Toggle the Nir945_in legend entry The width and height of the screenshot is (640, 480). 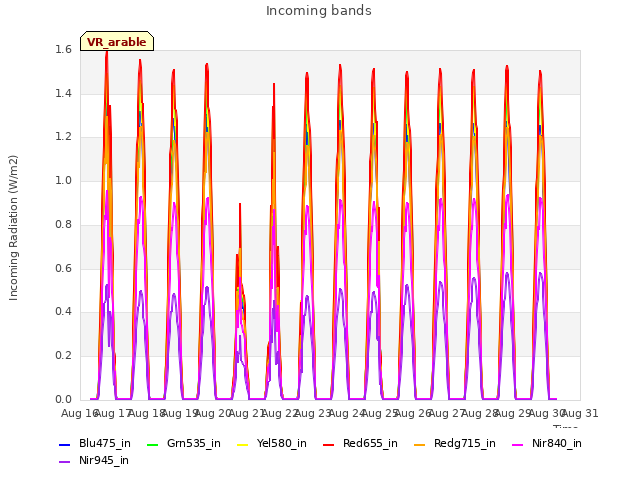(x=94, y=460)
